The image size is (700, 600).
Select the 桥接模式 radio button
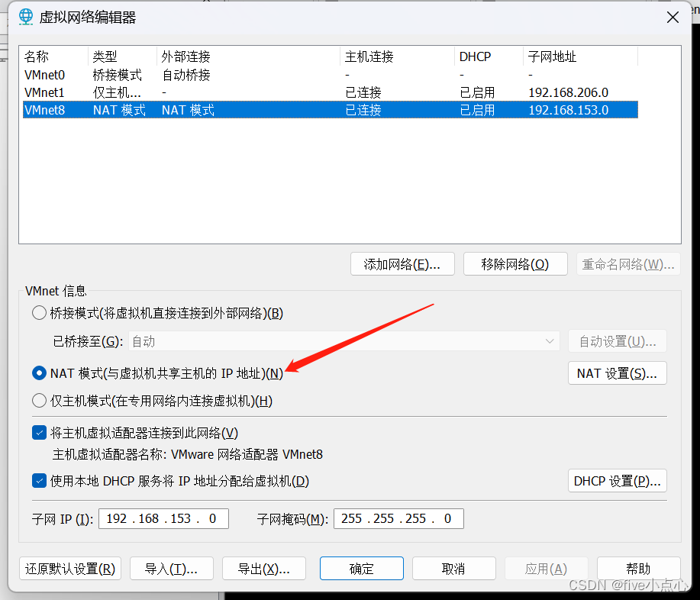[x=39, y=313]
